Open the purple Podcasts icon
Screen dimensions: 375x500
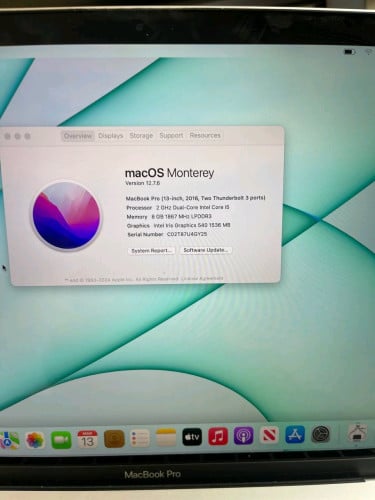click(x=244, y=435)
